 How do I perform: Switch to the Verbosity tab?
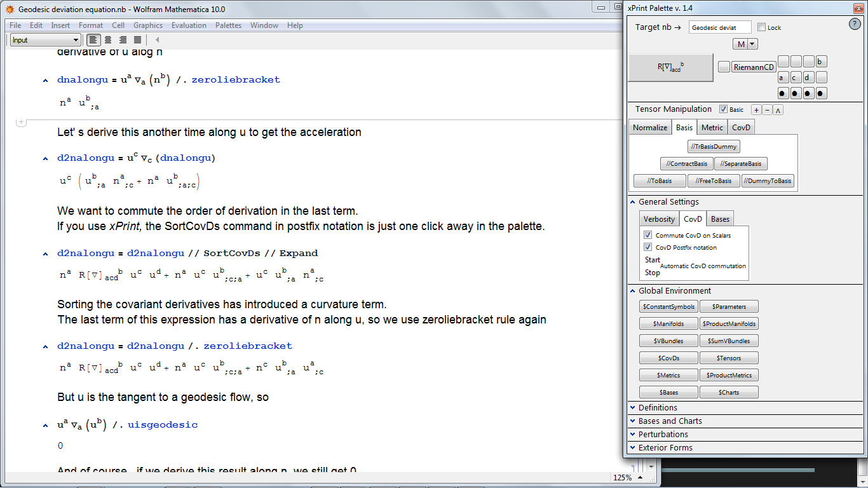[659, 219]
